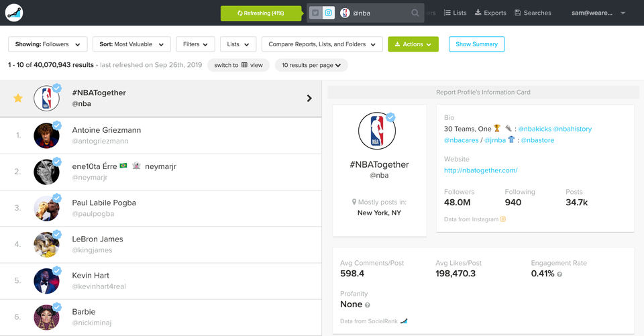Open Compare Reports, Lists, and Folders dropdown

tap(322, 44)
